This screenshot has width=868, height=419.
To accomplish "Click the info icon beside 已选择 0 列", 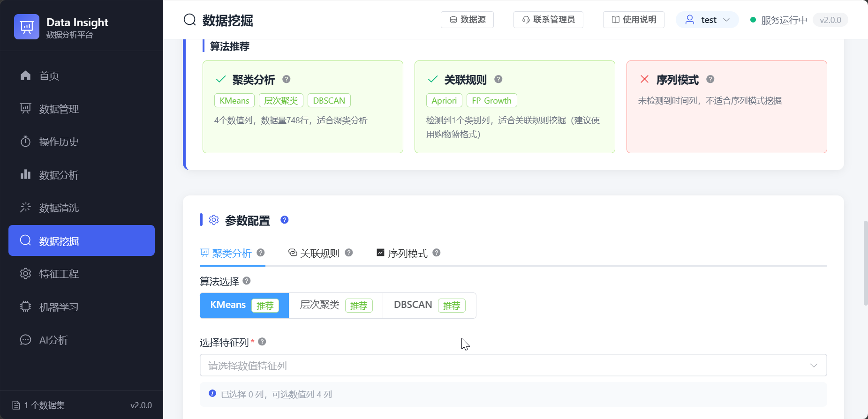I will (212, 394).
